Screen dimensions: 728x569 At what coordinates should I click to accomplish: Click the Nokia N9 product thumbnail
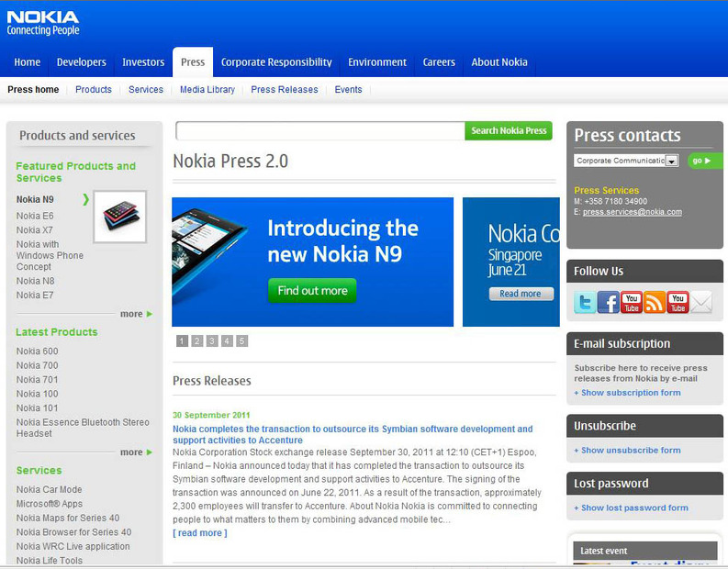119,217
